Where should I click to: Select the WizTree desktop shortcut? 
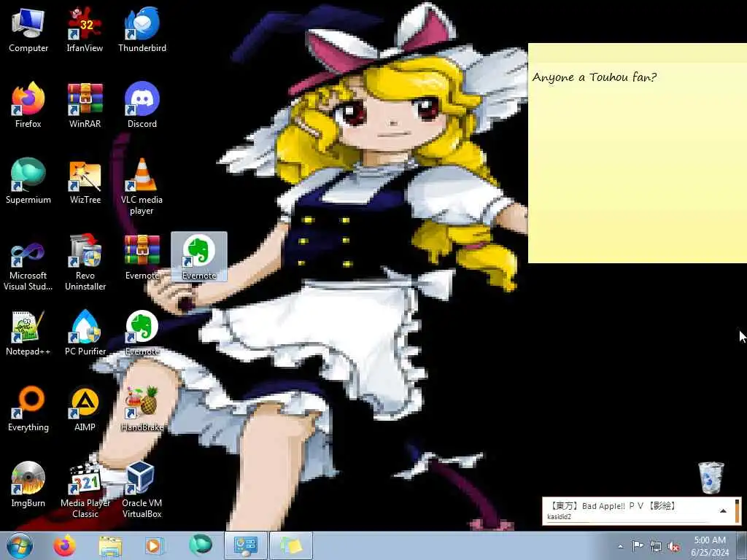coord(85,181)
